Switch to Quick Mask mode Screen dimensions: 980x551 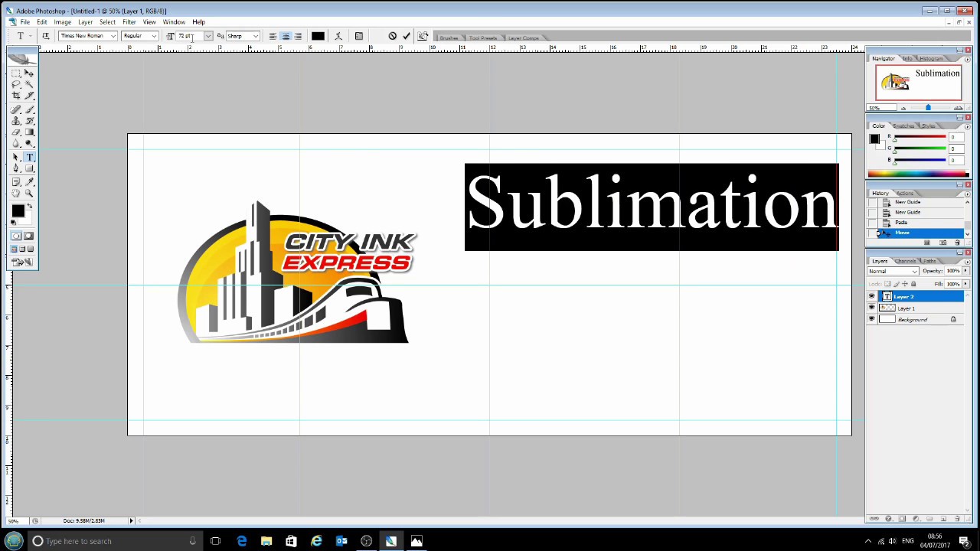[29, 236]
